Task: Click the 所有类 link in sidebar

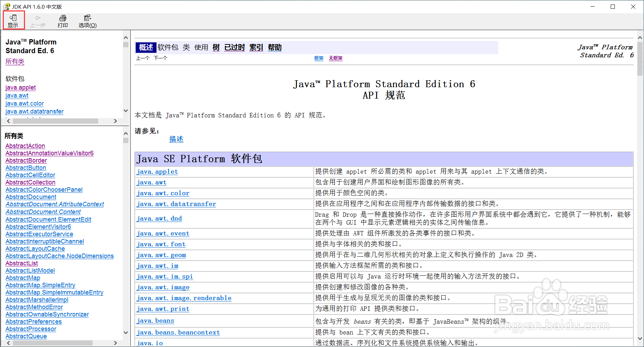Action: tap(15, 61)
